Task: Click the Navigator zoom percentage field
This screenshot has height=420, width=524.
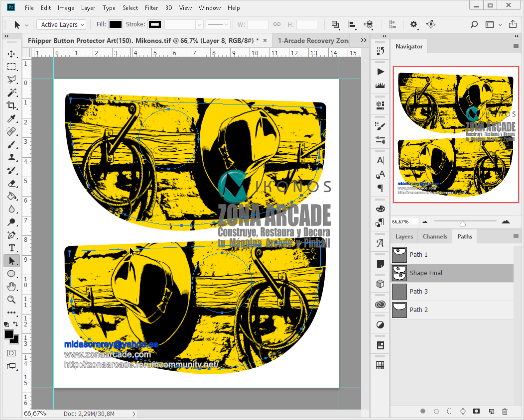Action: [x=403, y=221]
